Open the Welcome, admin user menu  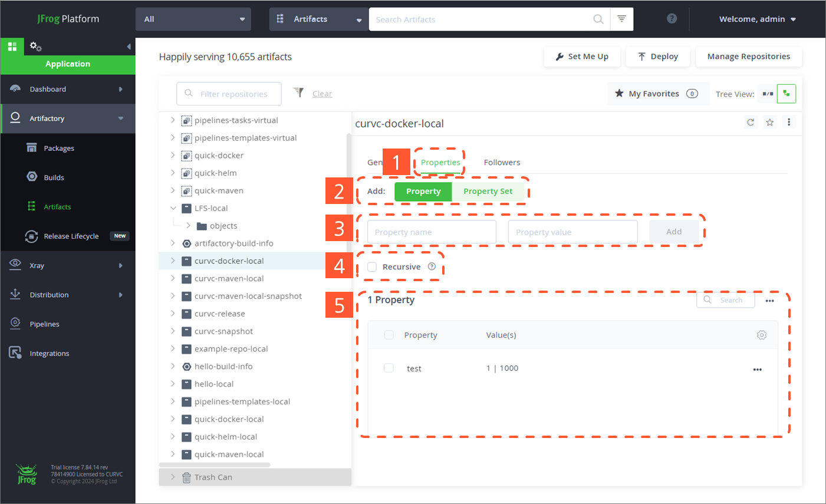click(x=758, y=19)
